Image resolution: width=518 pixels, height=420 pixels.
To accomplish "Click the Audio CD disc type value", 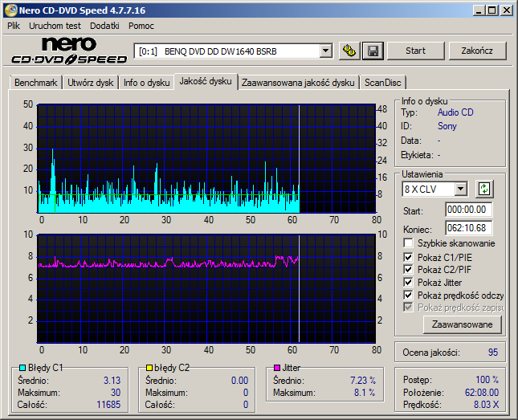I will [x=455, y=112].
